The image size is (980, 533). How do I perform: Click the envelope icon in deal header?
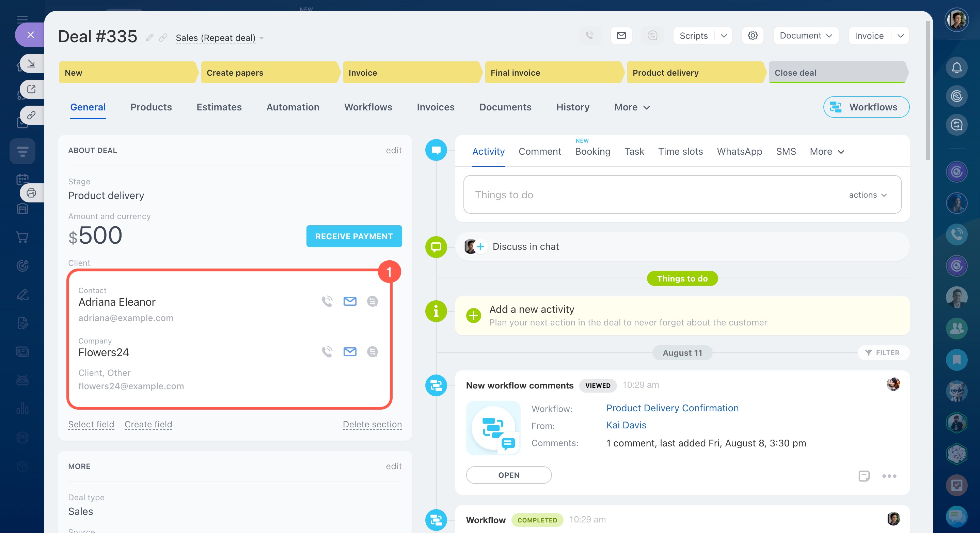[x=621, y=35]
